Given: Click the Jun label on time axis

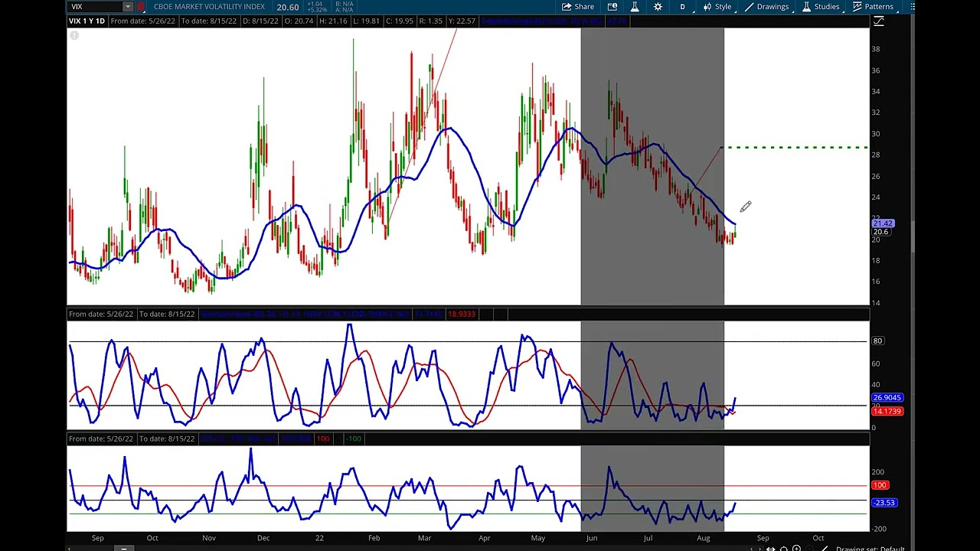Looking at the screenshot, I should coord(592,538).
